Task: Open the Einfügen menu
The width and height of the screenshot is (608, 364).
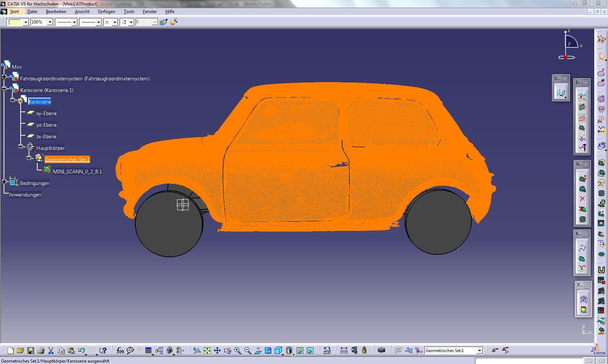Action: coord(106,12)
